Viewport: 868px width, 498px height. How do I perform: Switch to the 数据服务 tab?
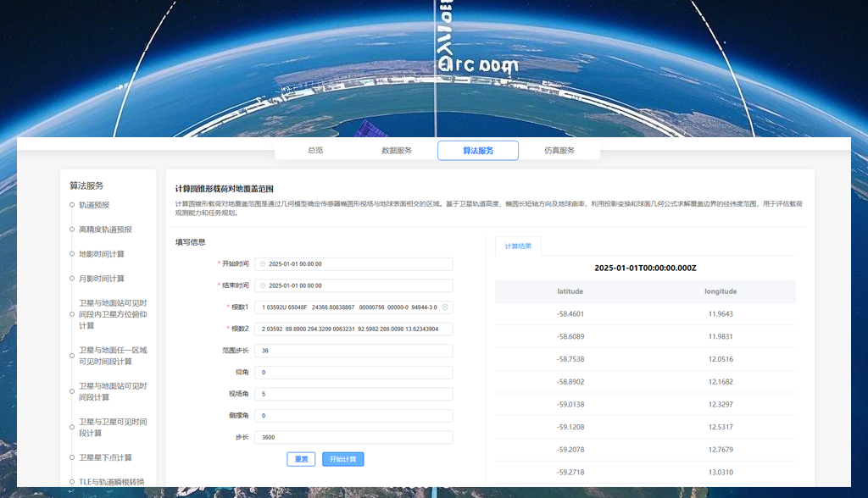(397, 149)
